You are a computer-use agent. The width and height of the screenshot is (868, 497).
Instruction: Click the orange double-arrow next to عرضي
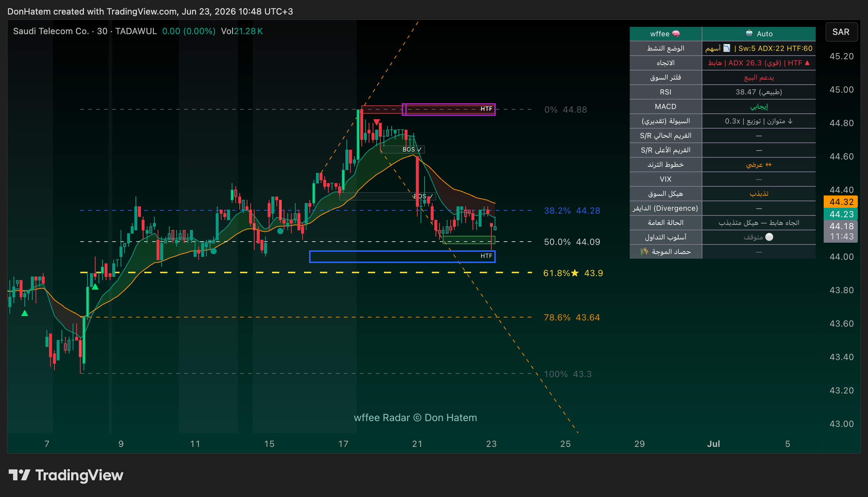768,165
